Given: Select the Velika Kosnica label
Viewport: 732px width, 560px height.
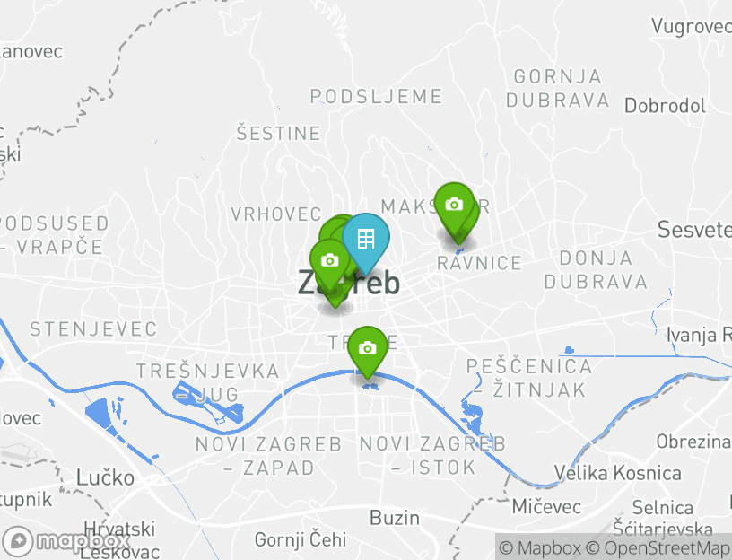Looking at the screenshot, I should pos(617,473).
